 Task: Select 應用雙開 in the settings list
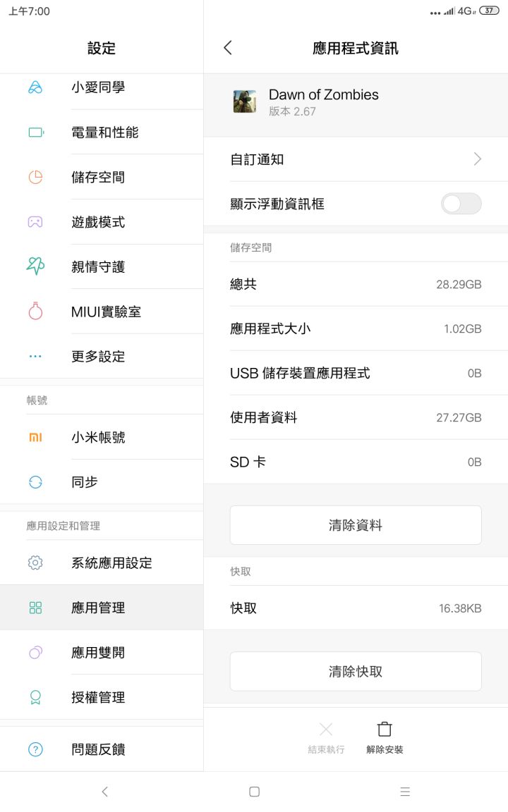(x=98, y=653)
